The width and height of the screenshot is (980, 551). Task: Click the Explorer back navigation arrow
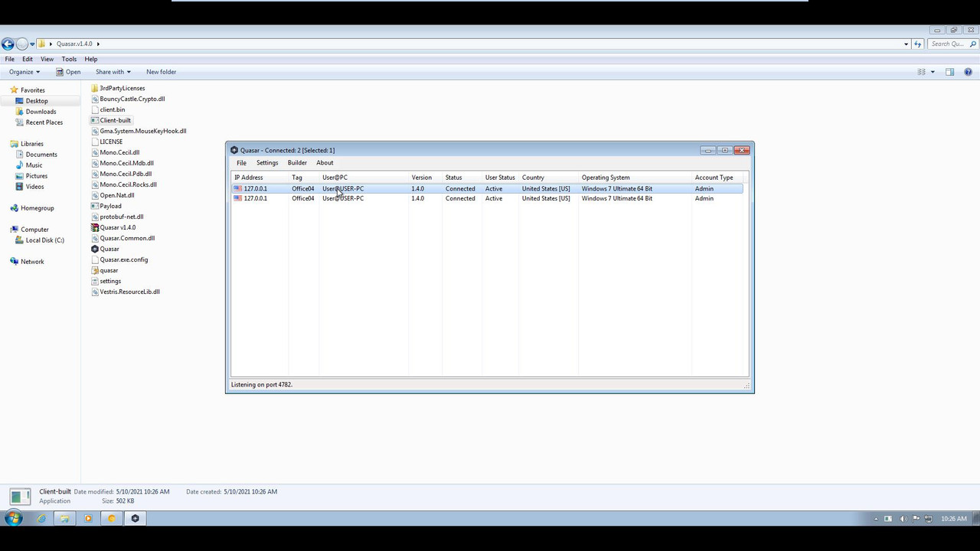click(8, 44)
